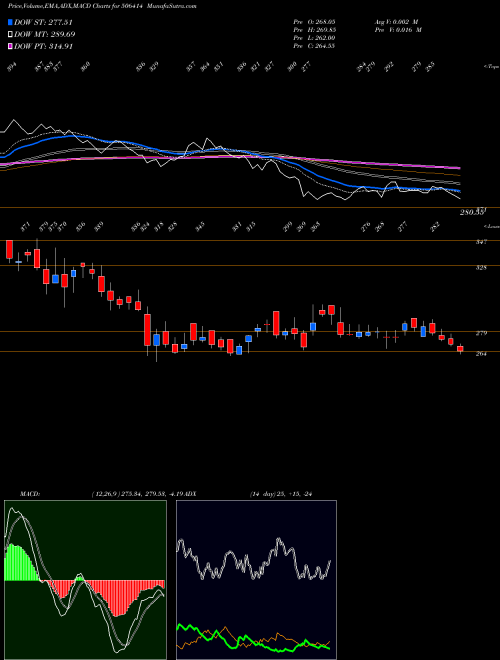Open the ADX indicator panel
Viewport: 500px width, 660px height.
256,580
